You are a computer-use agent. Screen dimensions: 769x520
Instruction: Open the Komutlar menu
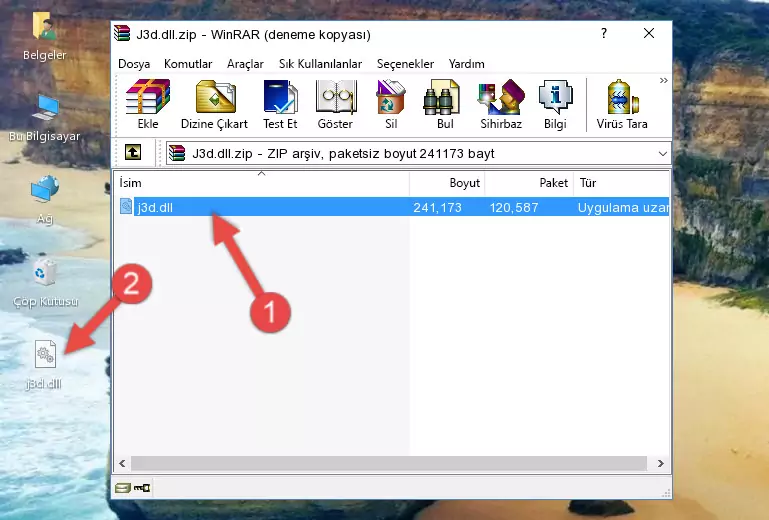(188, 64)
